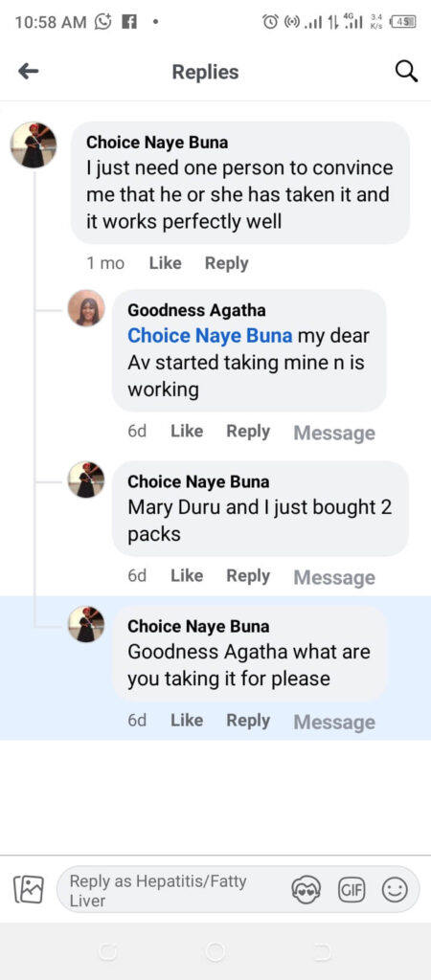Open Choice Naye Buna's top comment avatar
This screenshot has height=980, width=431.
click(34, 145)
